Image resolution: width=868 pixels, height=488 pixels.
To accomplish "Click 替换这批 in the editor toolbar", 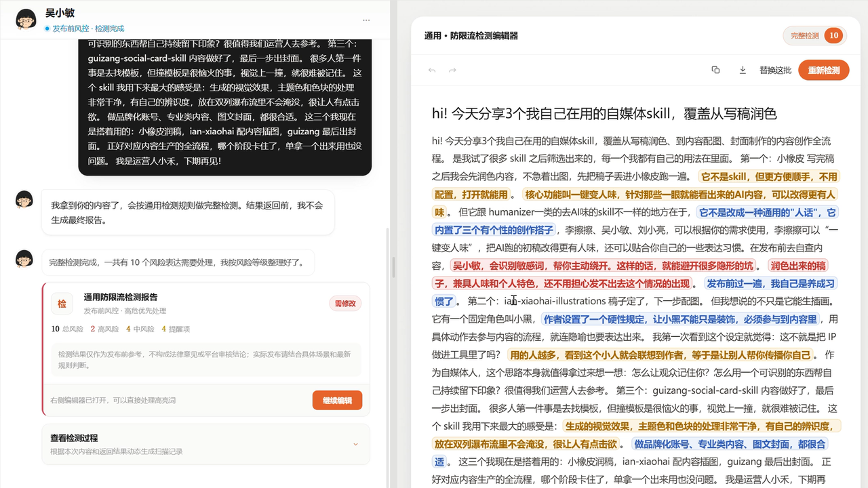I will (775, 70).
